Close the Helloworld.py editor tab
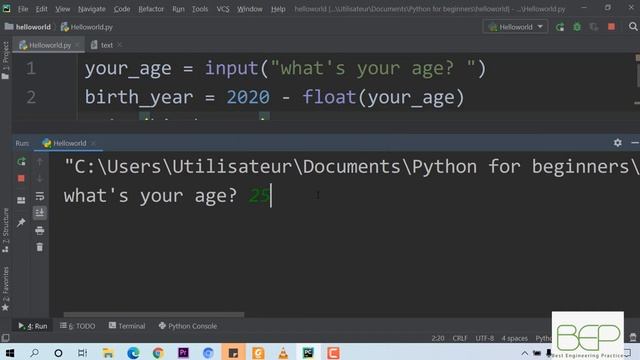This screenshot has height=360, width=640. [x=77, y=45]
